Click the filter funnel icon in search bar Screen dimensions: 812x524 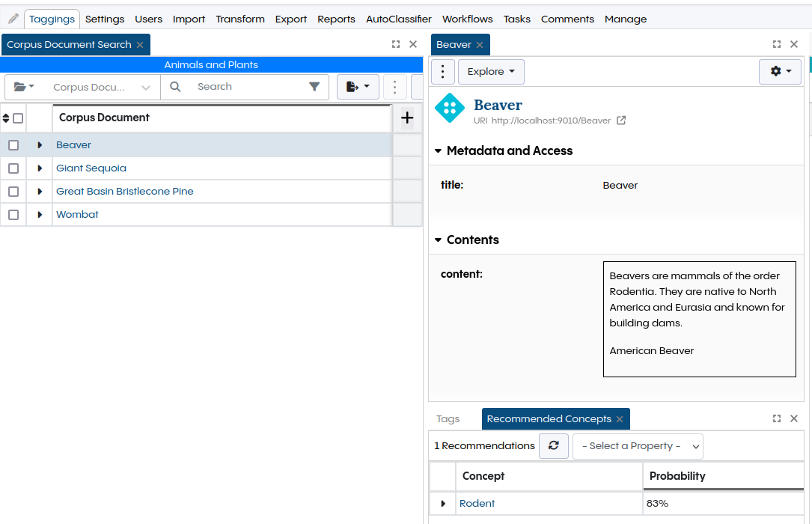click(x=314, y=87)
